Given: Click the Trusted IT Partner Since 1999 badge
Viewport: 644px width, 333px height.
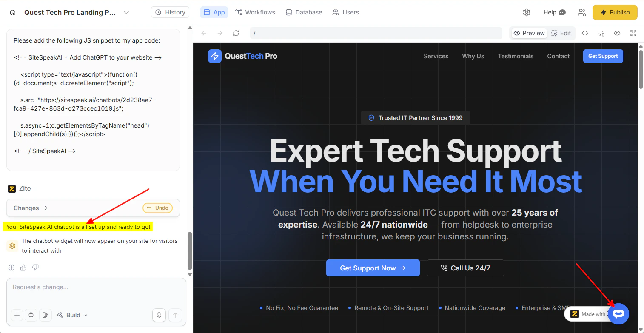Looking at the screenshot, I should click(415, 118).
